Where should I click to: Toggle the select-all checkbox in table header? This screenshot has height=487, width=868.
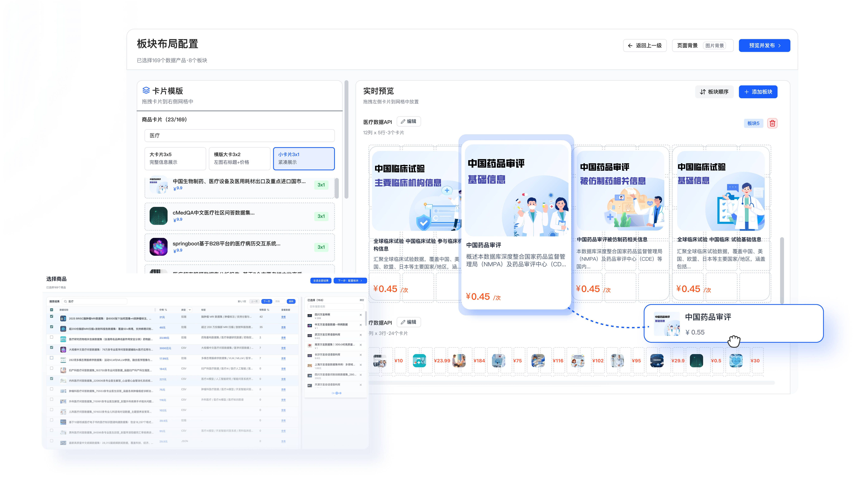pos(52,310)
